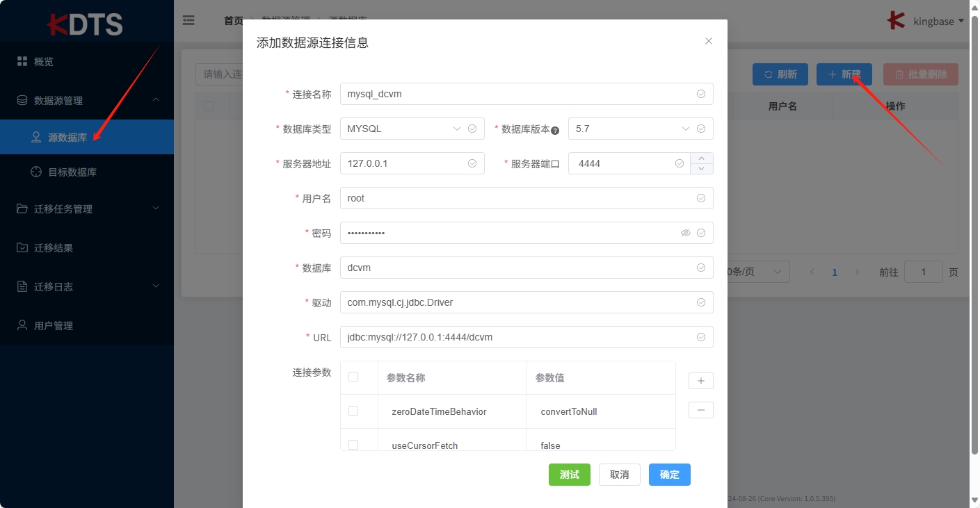Click the 连接名称 input field
Image resolution: width=980 pixels, height=508 pixels.
(527, 94)
